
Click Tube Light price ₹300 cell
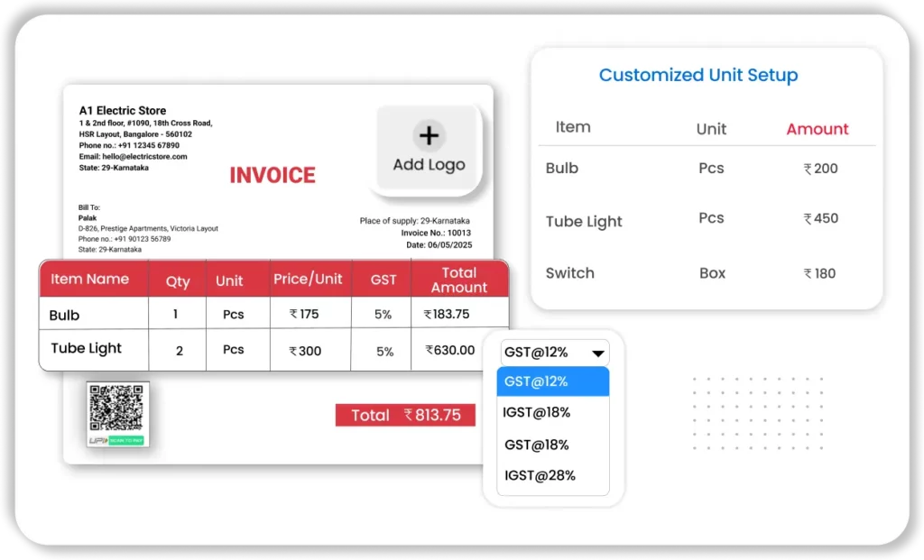point(305,351)
